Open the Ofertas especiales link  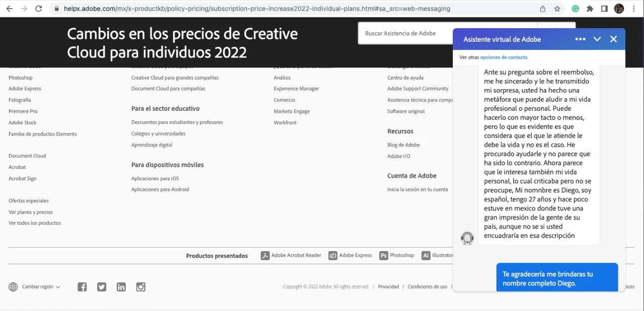coord(29,201)
